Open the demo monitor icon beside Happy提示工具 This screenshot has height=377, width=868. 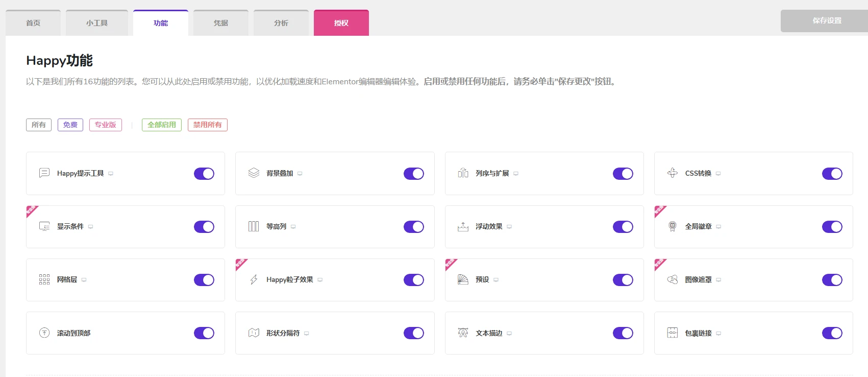(111, 174)
